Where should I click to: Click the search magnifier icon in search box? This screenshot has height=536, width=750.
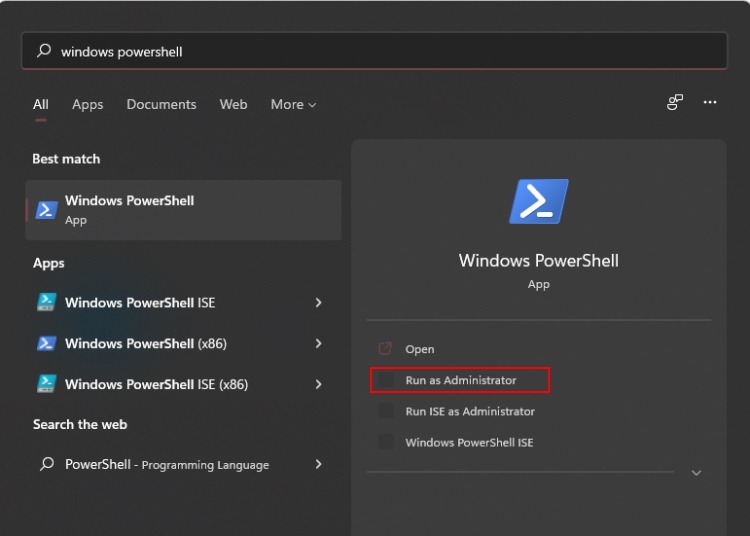(x=43, y=51)
